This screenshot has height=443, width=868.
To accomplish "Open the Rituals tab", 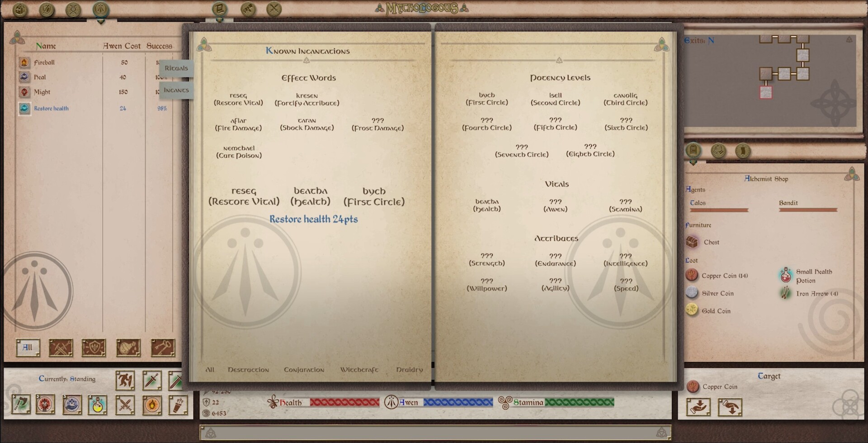I will click(176, 68).
